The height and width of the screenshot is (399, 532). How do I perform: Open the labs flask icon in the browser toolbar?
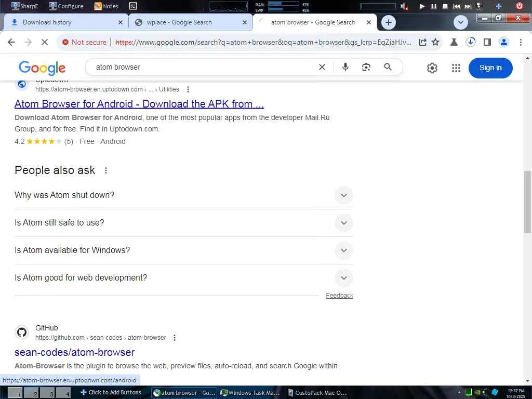[x=454, y=42]
